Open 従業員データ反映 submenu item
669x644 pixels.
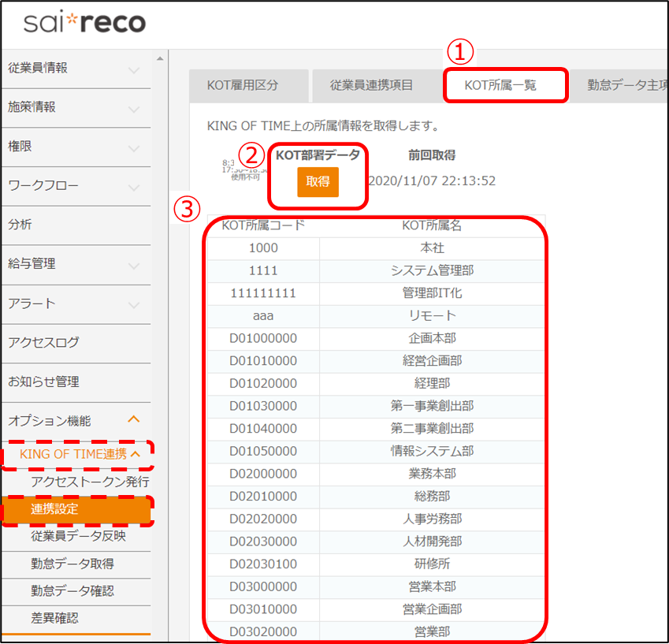point(78,535)
